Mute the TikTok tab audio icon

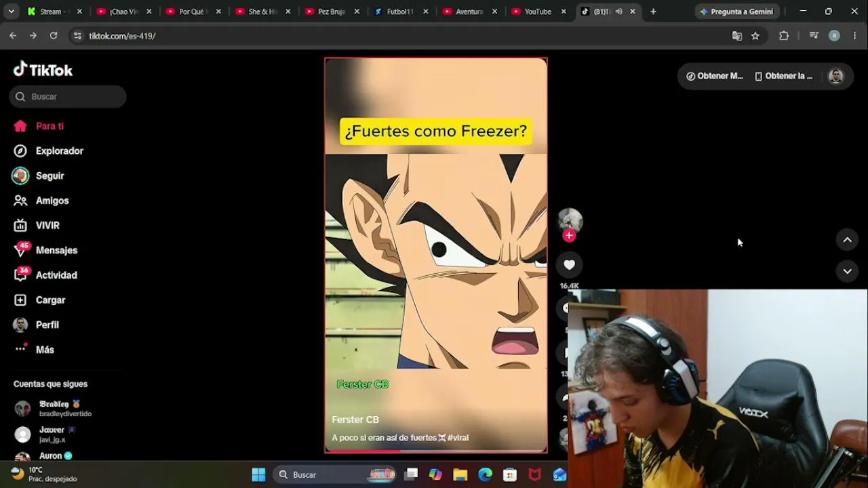click(x=618, y=12)
